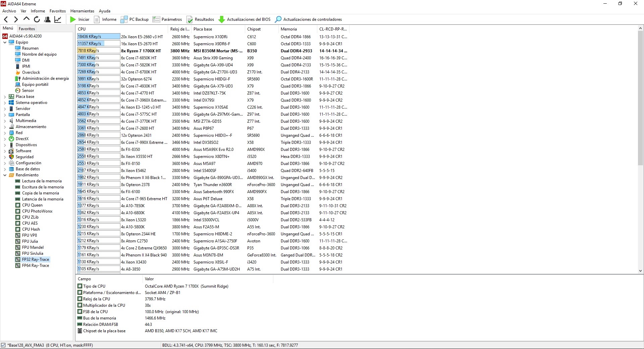644x349 pixels.
Task: Launch PC Backup from the toolbar
Action: click(x=135, y=19)
